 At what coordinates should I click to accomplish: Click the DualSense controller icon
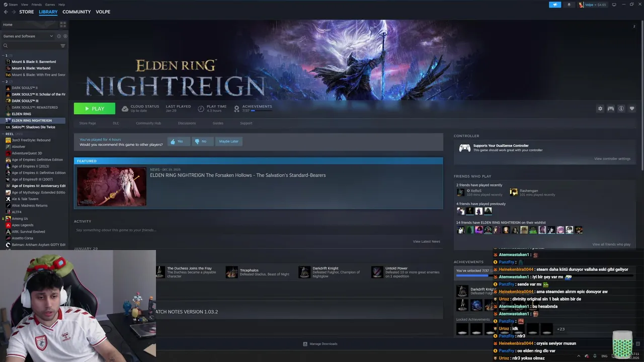click(x=464, y=148)
